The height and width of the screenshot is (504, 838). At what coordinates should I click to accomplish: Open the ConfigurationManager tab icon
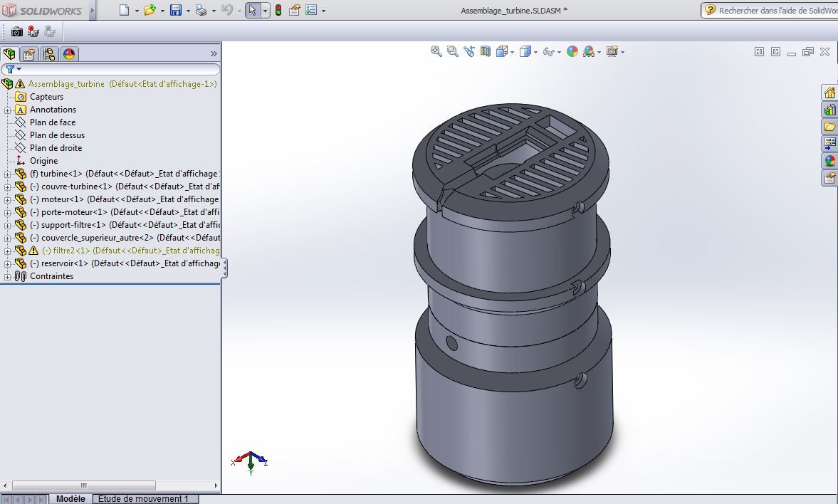tap(48, 53)
